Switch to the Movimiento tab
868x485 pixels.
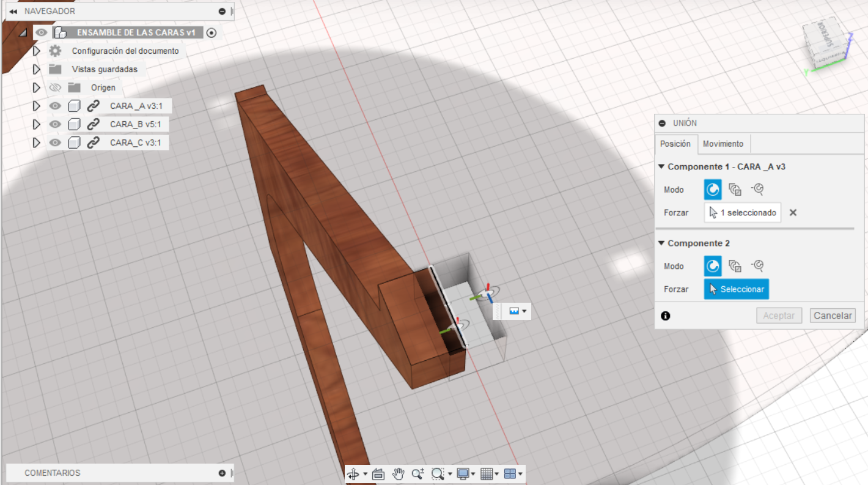click(x=723, y=144)
